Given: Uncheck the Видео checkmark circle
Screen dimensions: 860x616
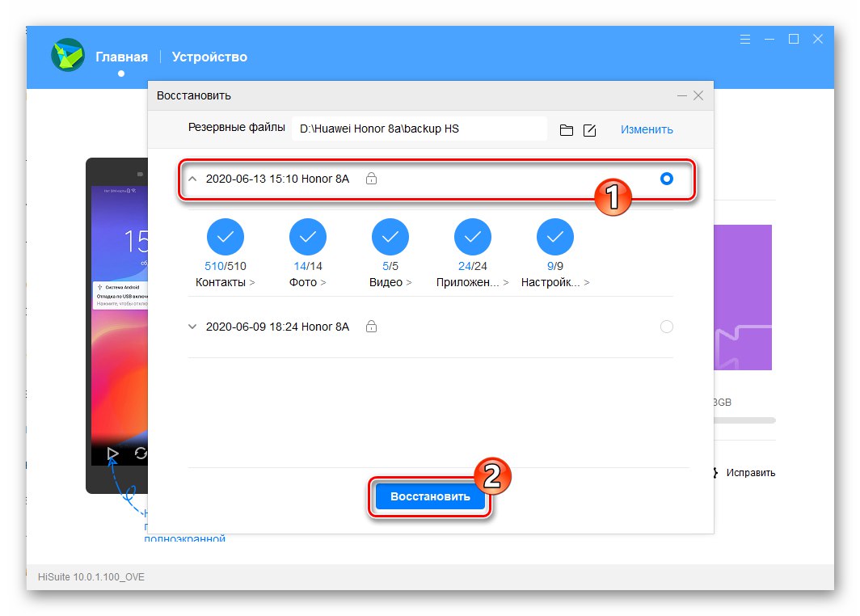Looking at the screenshot, I should tap(390, 237).
